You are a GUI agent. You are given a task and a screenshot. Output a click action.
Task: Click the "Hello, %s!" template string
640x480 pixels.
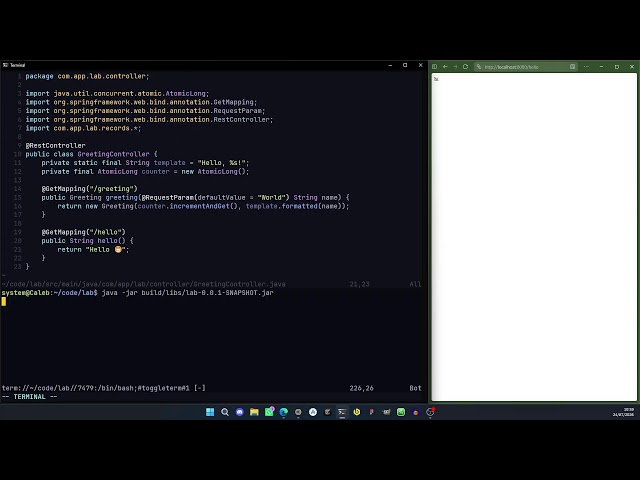click(x=222, y=163)
